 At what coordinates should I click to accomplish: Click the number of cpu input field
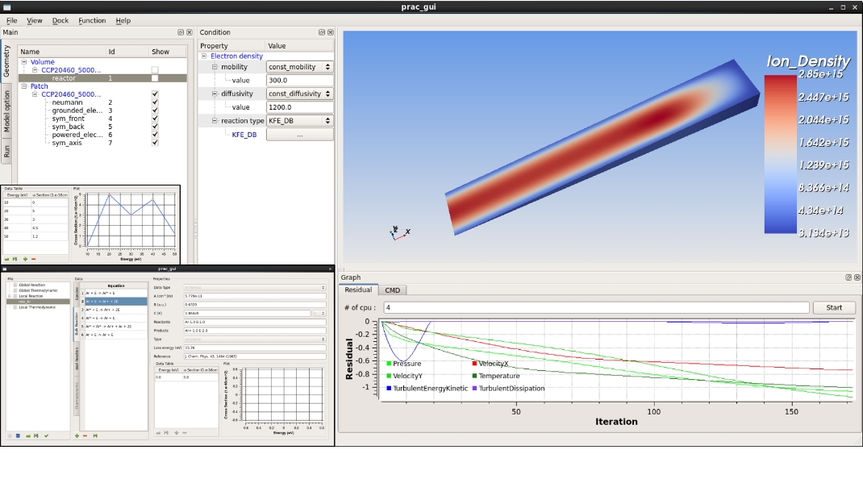point(595,307)
